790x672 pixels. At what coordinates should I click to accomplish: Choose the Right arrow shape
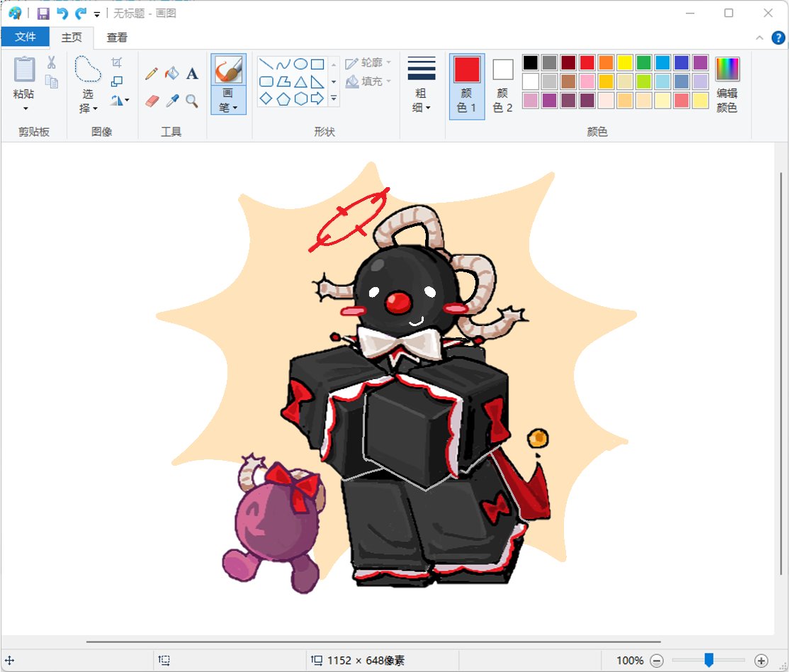317,99
